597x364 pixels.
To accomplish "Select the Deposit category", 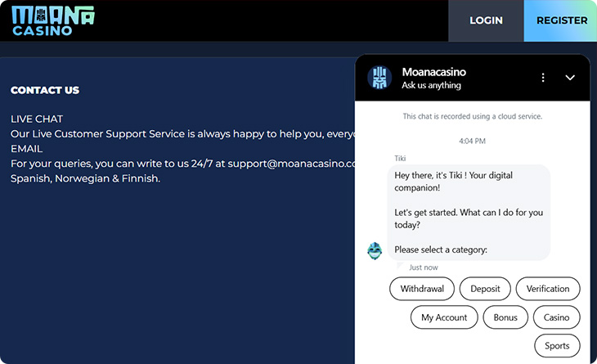I will [x=485, y=289].
